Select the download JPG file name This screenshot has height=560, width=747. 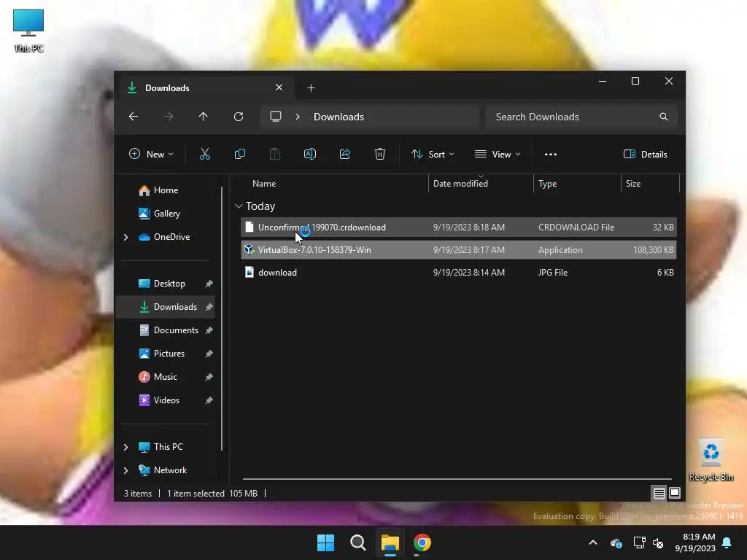pyautogui.click(x=277, y=273)
